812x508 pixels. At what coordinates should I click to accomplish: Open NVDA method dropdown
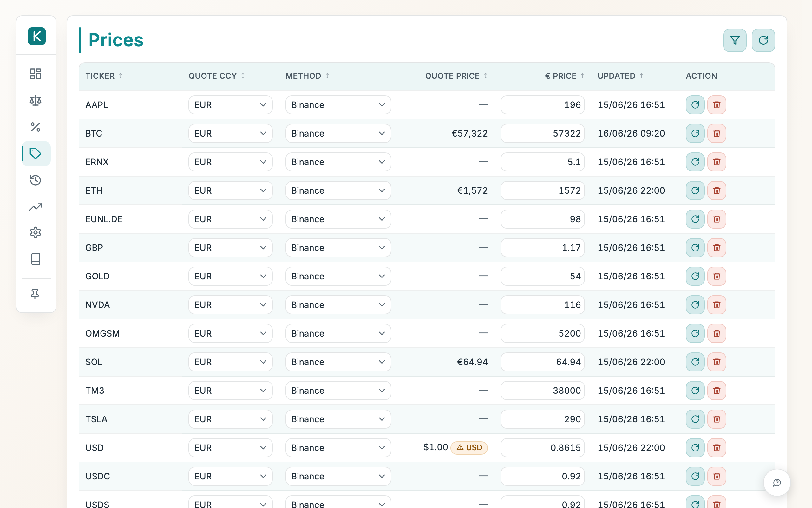[x=338, y=305]
